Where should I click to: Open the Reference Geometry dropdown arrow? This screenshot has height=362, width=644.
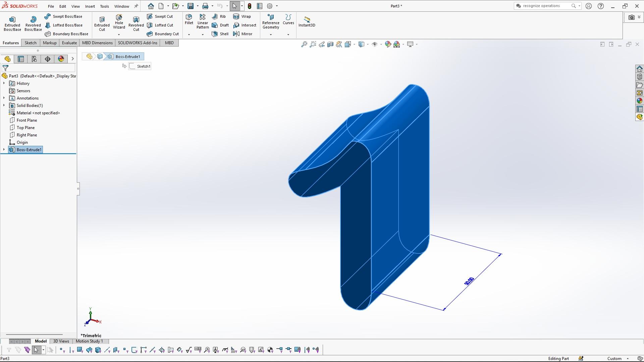click(x=271, y=35)
